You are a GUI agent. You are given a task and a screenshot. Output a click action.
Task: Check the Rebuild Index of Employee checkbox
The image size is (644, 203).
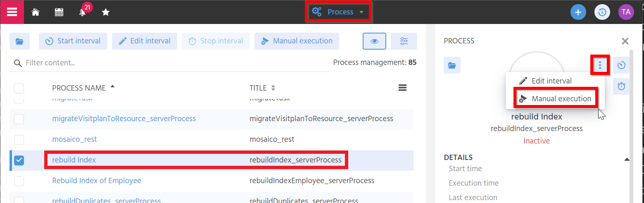point(19,181)
